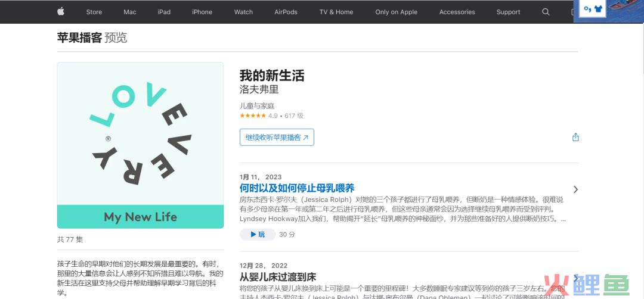Click the 儿童与家庭 category label
This screenshot has width=644, height=299.
(x=257, y=106)
